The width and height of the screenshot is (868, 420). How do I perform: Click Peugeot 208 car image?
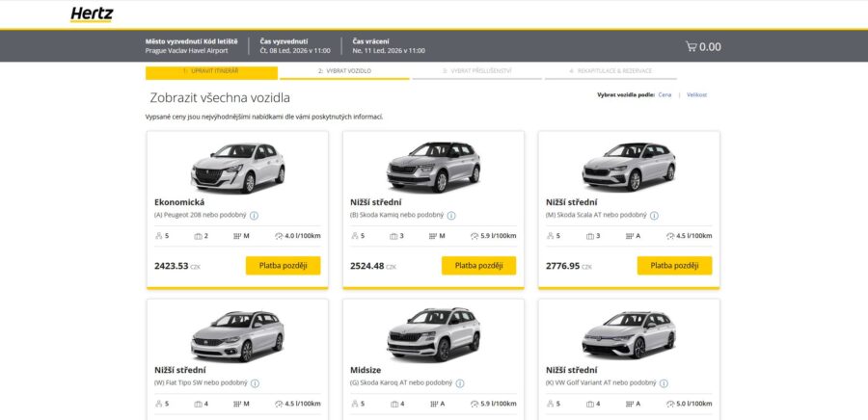(x=238, y=168)
